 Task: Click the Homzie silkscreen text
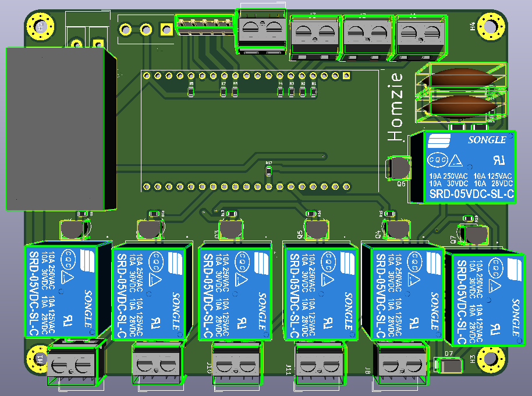pyautogui.click(x=395, y=107)
